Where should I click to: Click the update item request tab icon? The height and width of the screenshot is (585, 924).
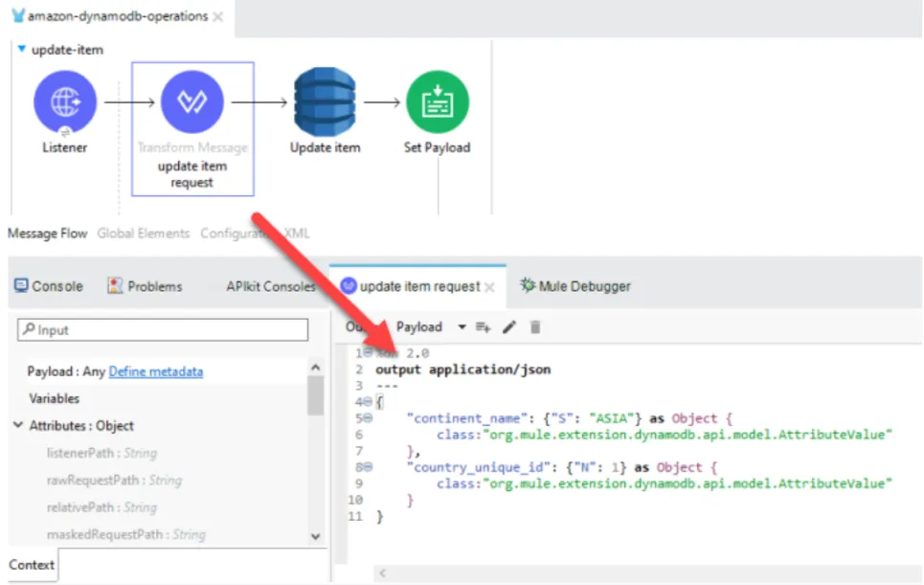coord(349,285)
